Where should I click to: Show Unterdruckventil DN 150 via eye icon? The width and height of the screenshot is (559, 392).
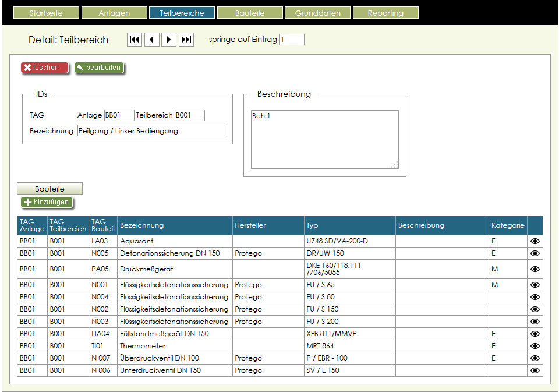click(x=535, y=370)
